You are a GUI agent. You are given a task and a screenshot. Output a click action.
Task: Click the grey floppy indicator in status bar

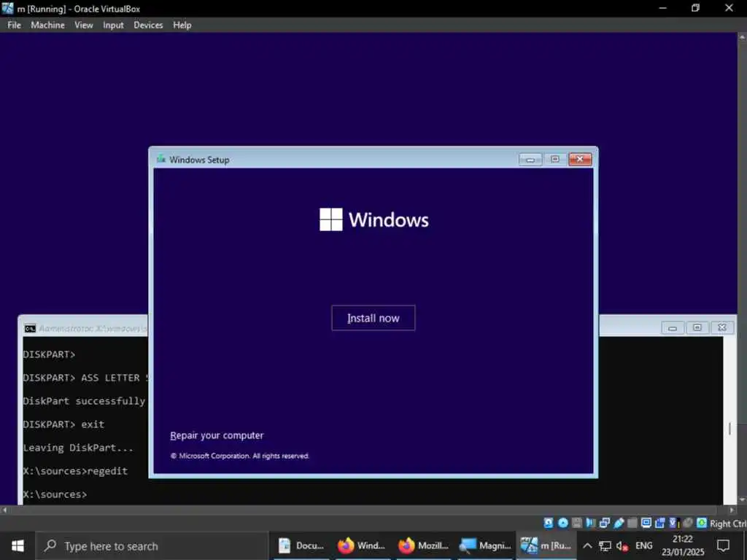coord(577,523)
